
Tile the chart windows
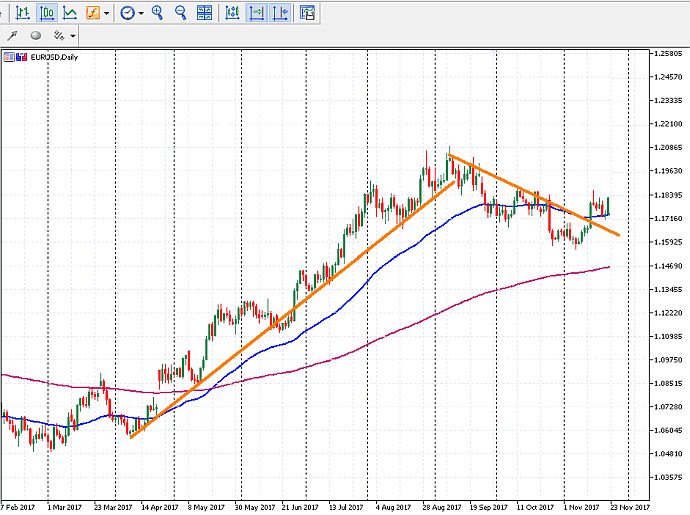(204, 13)
